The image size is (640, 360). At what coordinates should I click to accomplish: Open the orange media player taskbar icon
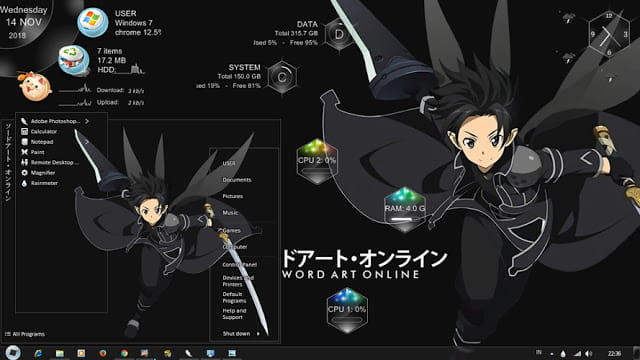[x=81, y=353]
